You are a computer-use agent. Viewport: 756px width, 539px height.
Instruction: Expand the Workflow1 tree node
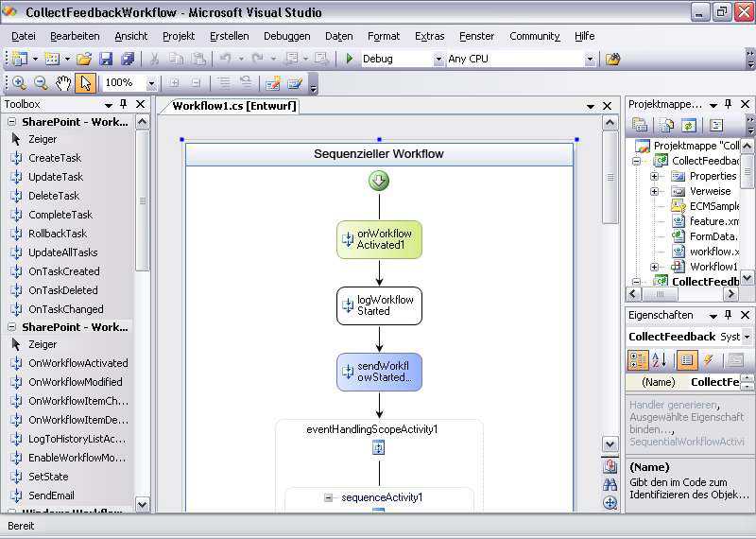[654, 267]
